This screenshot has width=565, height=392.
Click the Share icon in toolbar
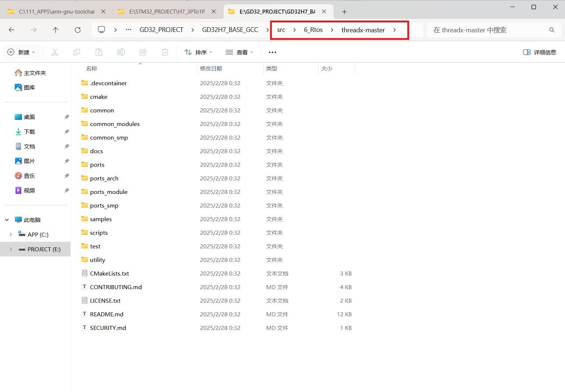point(143,52)
